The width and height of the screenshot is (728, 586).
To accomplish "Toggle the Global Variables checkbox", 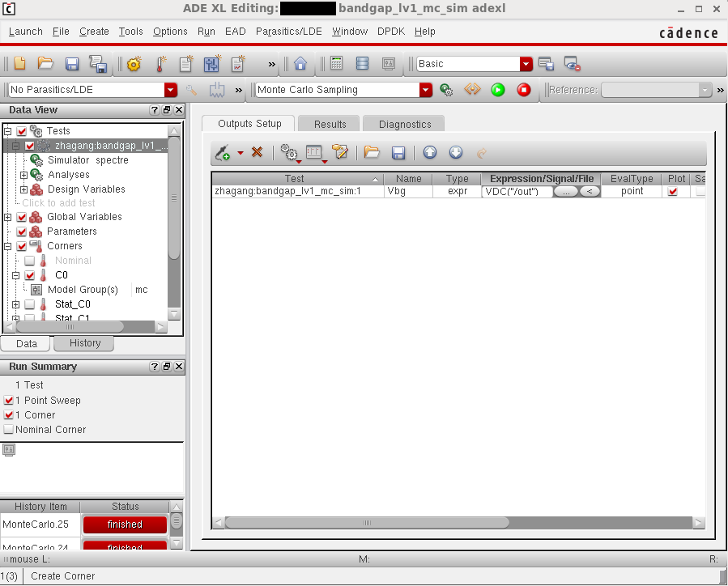I will click(21, 217).
